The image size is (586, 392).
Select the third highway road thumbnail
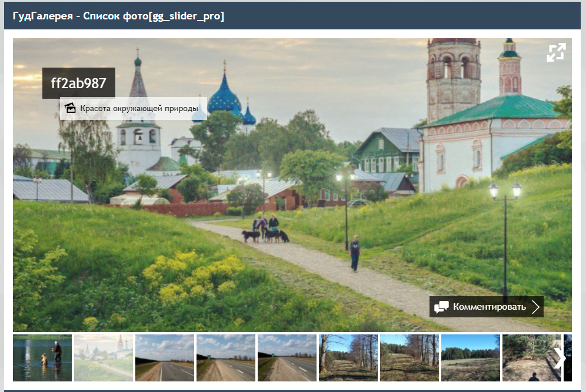(x=287, y=358)
